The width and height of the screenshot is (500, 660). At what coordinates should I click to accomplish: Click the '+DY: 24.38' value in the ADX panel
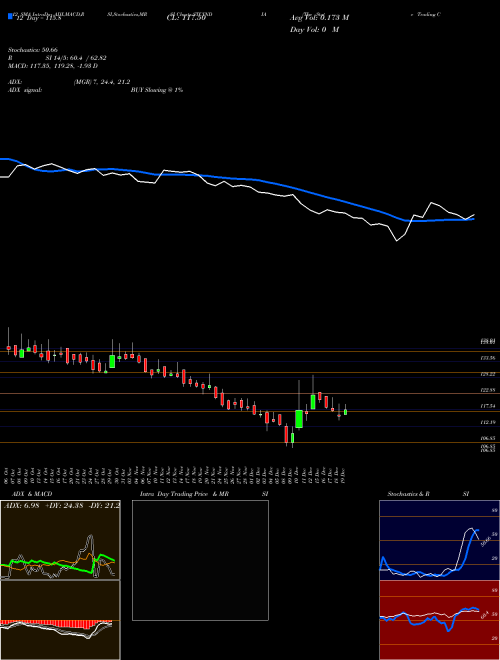pos(64,505)
